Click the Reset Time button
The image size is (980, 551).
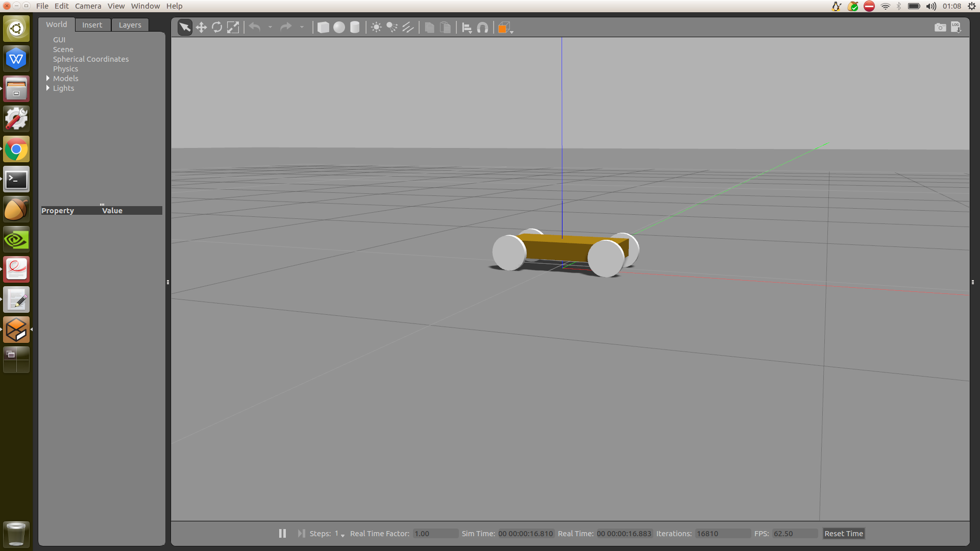coord(843,534)
